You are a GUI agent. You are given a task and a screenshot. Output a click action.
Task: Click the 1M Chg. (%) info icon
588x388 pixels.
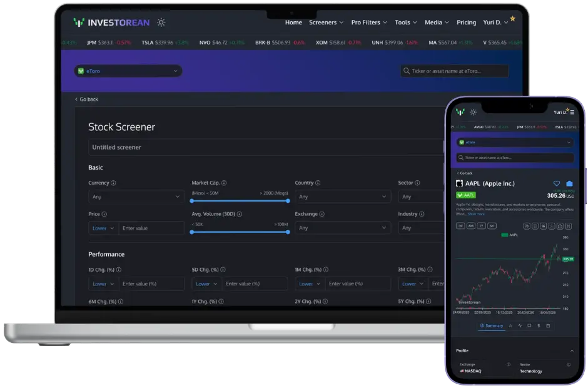[326, 270]
